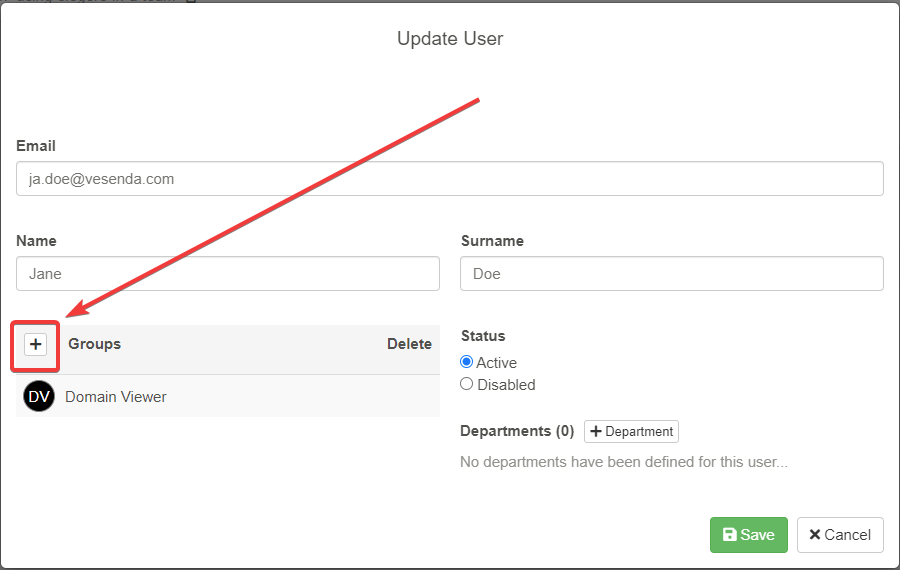Click the Groups column header

(94, 344)
